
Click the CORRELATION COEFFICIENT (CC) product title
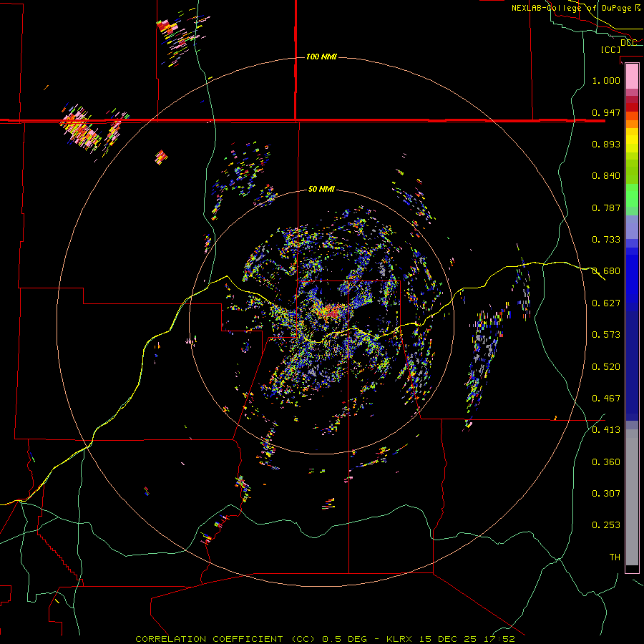226,639
